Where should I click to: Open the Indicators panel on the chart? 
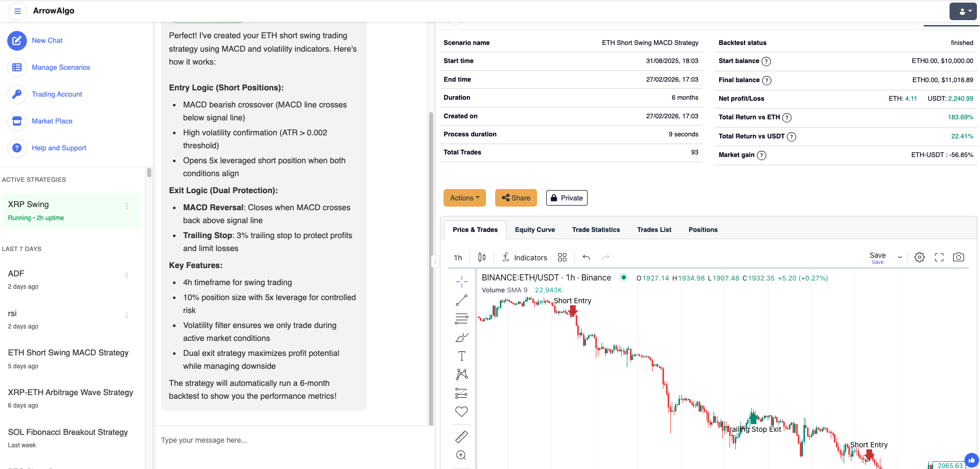pyautogui.click(x=524, y=257)
